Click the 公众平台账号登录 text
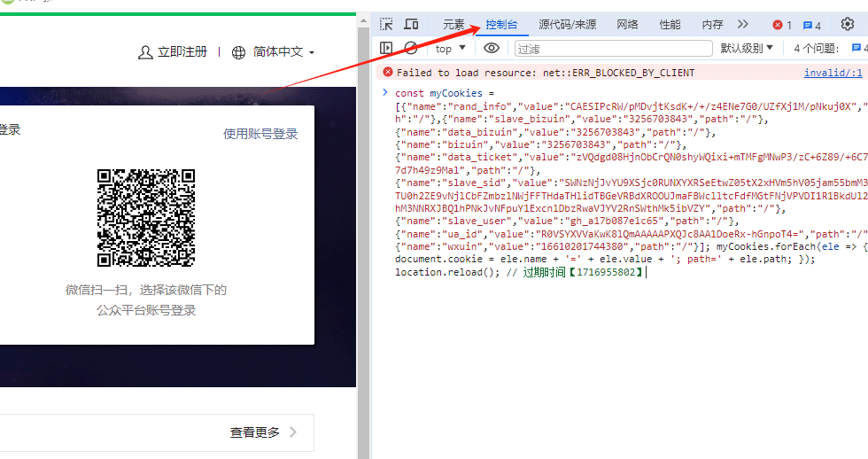The height and width of the screenshot is (459, 868). tap(146, 310)
